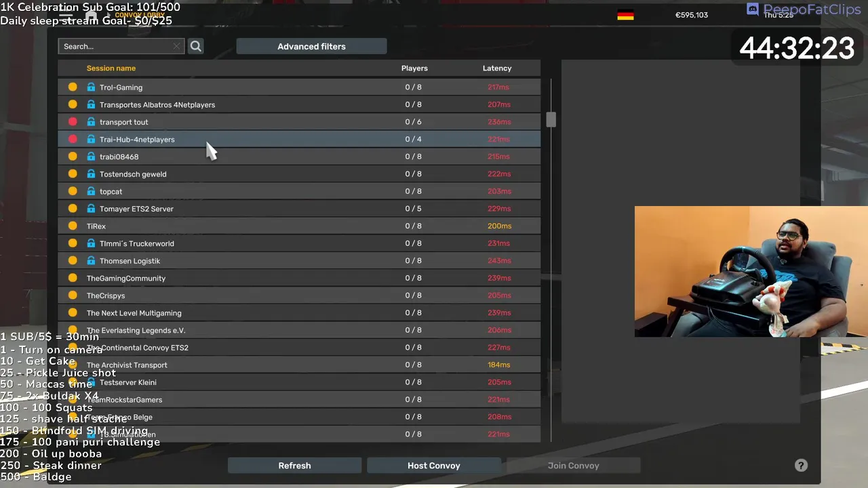Click lock icon of Transportes Albatros 4Netplayers
The image size is (868, 488).
click(x=91, y=104)
